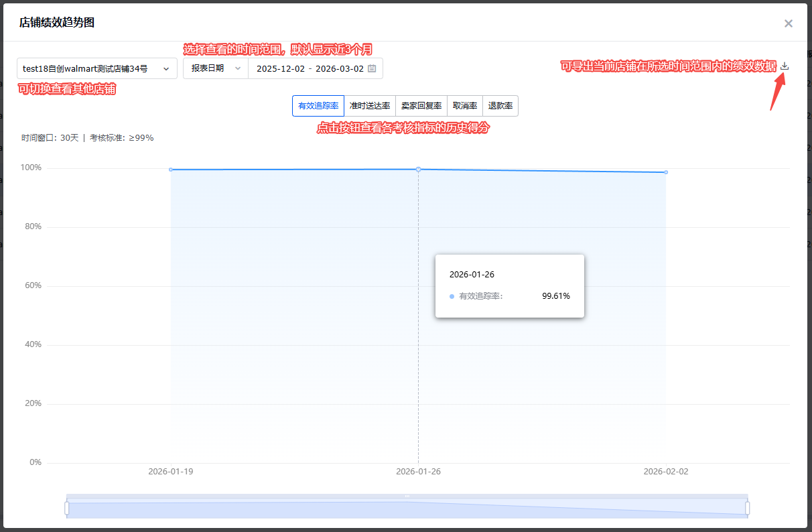This screenshot has height=532, width=812.
Task: Click the 2026-01-19 data point on line
Action: tap(171, 170)
